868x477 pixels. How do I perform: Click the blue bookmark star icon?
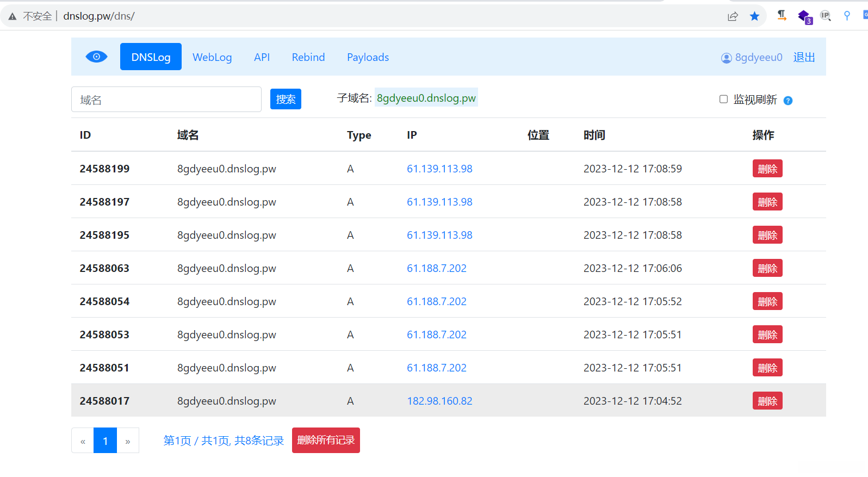pos(754,16)
